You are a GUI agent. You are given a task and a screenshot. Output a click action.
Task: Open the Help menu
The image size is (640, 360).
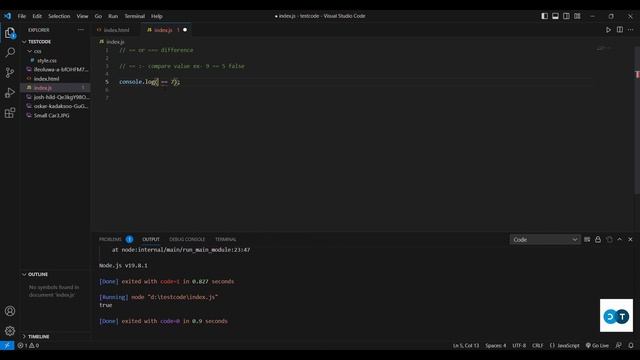tap(157, 16)
